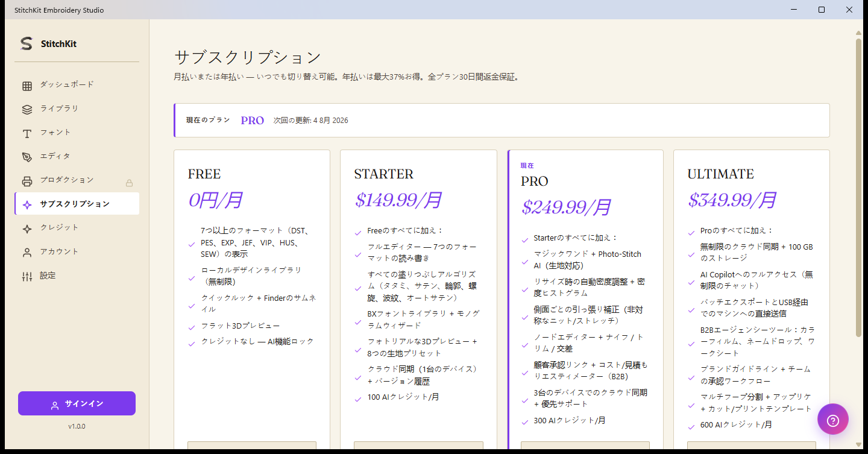Minimize the StitchKit window
This screenshot has width=868, height=454.
coord(794,10)
